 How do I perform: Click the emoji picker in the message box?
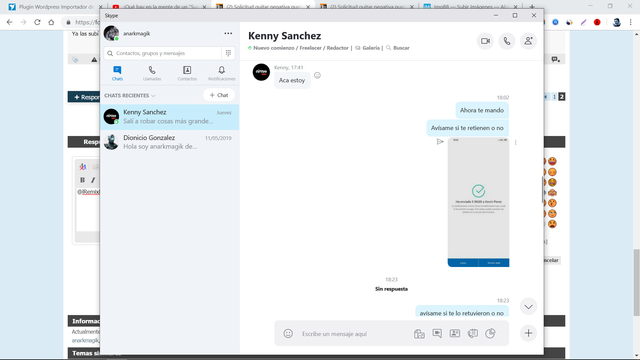click(288, 333)
